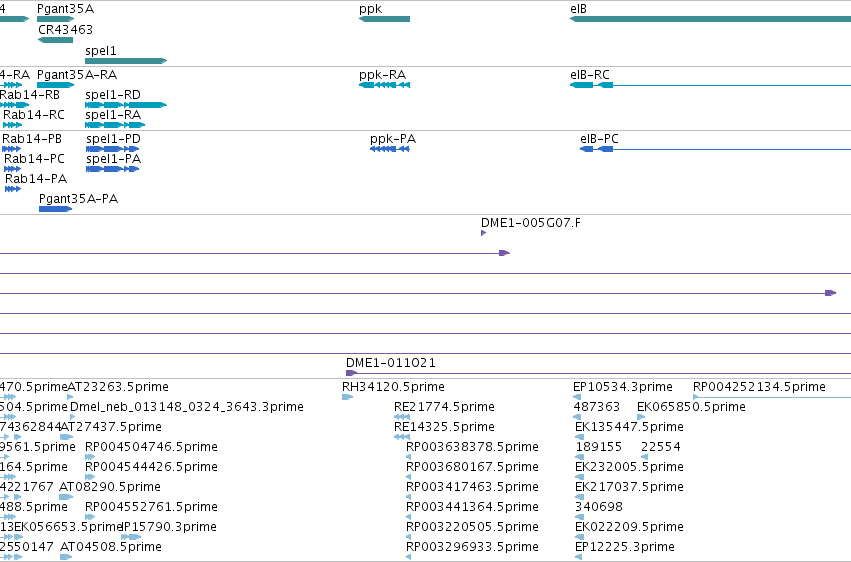Screen dimensions: 851x562
Task: Select the AT27437.5prime EST
Action: click(x=67, y=437)
